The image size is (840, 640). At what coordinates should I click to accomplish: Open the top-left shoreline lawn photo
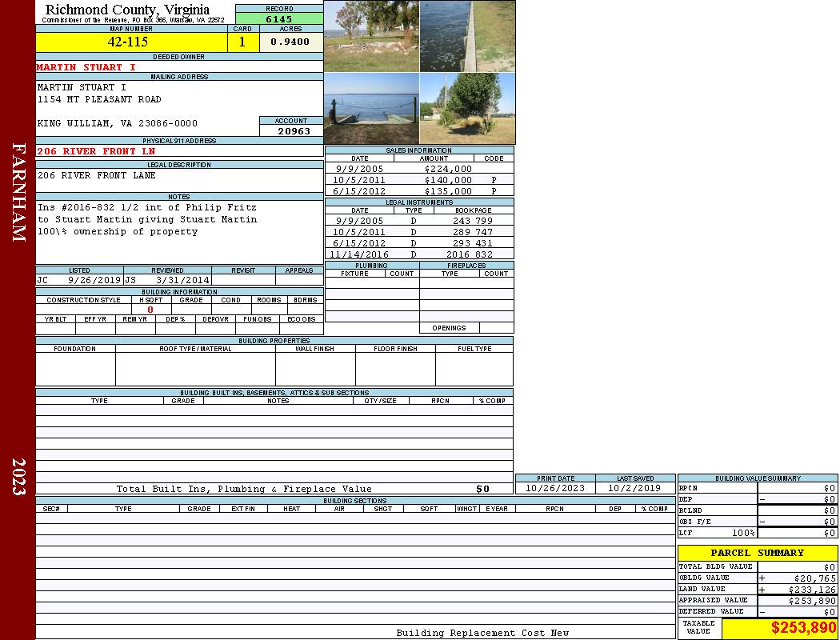[x=371, y=36]
